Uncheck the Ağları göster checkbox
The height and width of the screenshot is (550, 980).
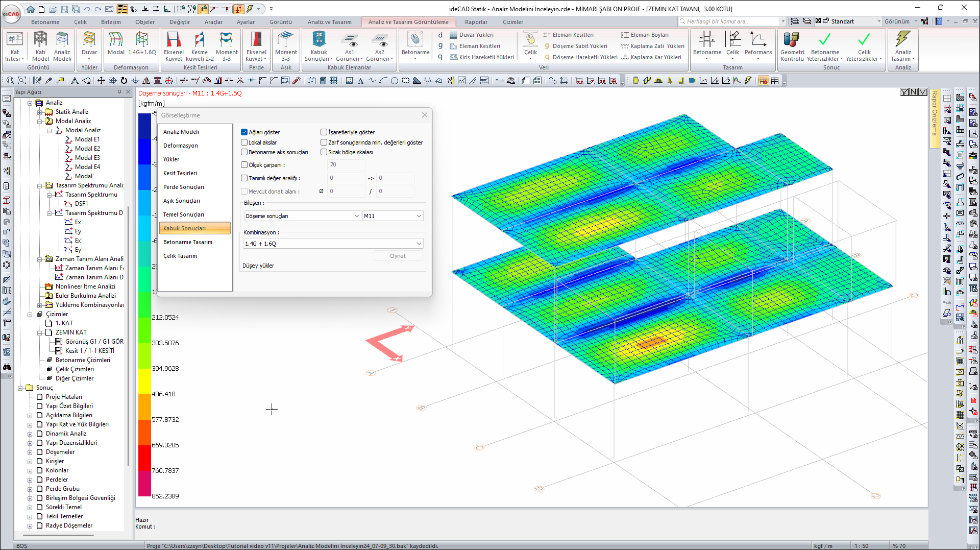(x=244, y=132)
